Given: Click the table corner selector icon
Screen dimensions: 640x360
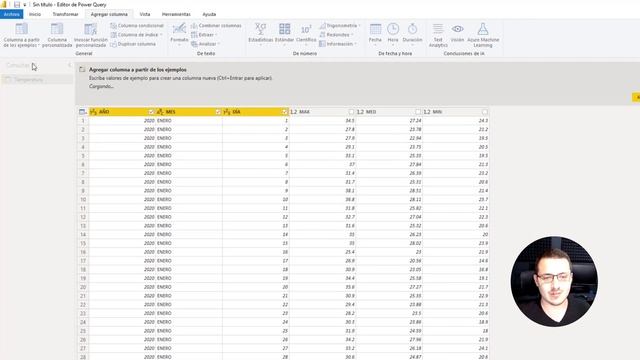Looking at the screenshot, I should point(82,112).
